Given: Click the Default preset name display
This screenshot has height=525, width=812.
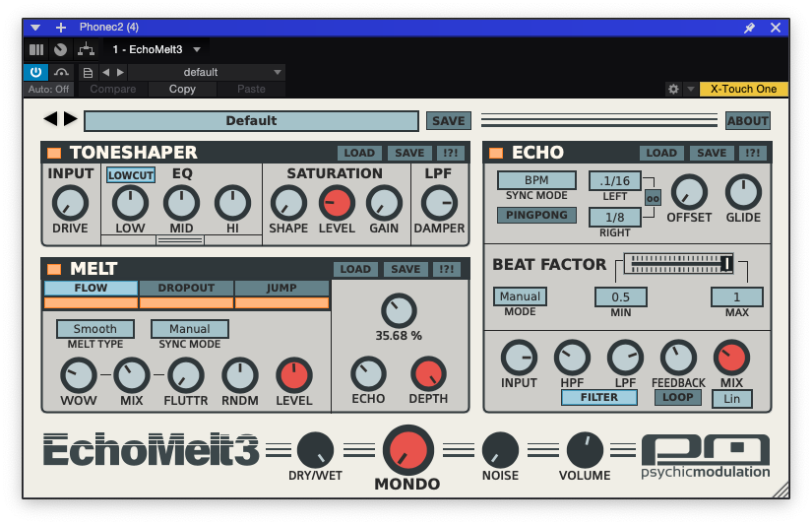Looking at the screenshot, I should point(251,121).
